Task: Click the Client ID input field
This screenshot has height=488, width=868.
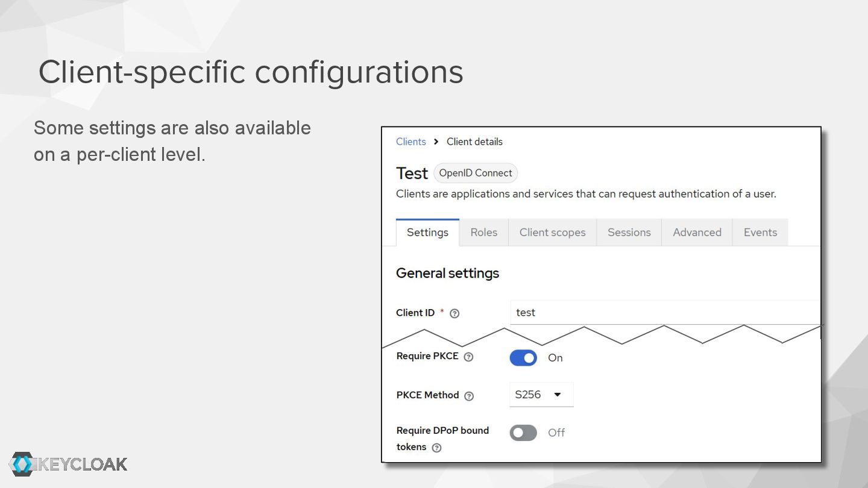Action: (663, 313)
